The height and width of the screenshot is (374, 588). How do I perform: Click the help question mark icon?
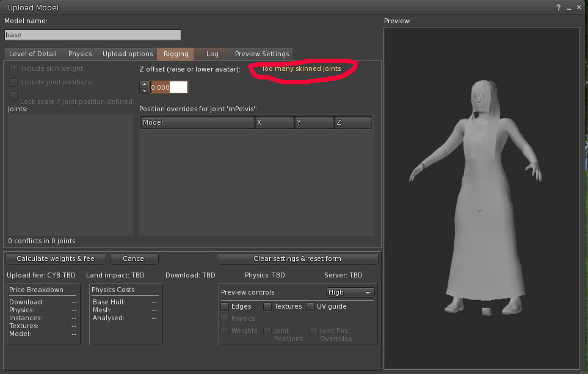(559, 8)
